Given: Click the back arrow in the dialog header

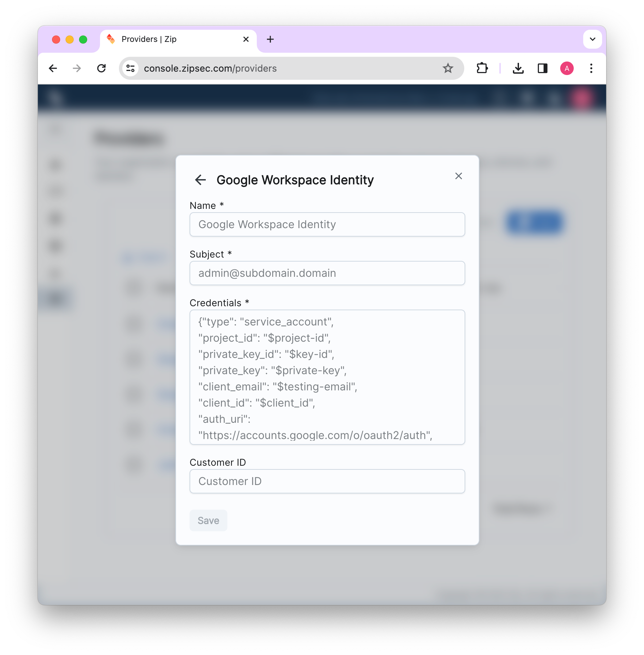Looking at the screenshot, I should [x=200, y=180].
